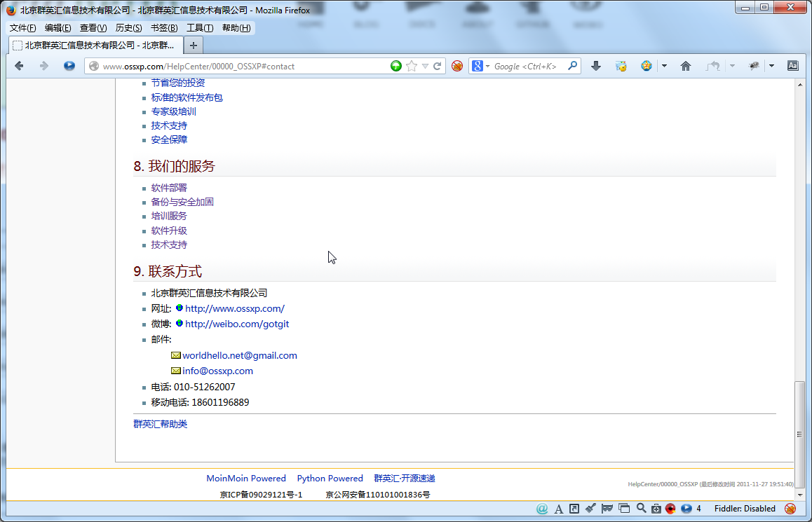Click the vertical scrollbar thumb
Screen dimensions: 812x522
click(x=800, y=434)
